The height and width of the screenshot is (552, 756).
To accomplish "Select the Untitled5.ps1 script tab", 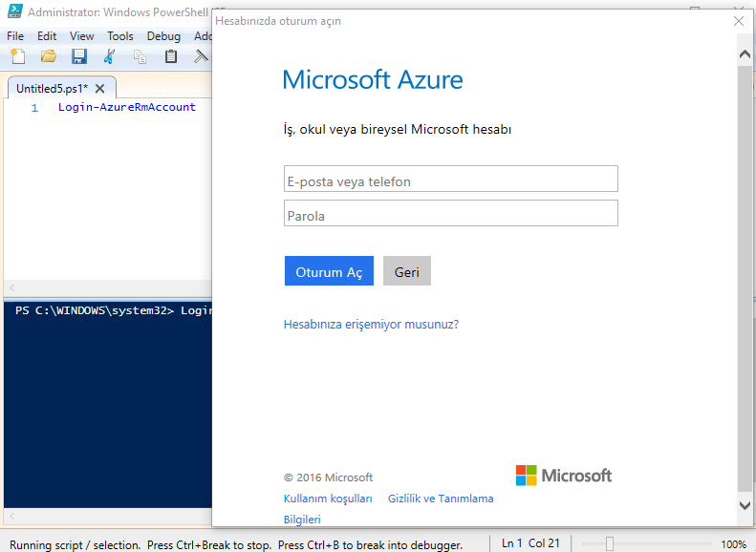I will (52, 88).
